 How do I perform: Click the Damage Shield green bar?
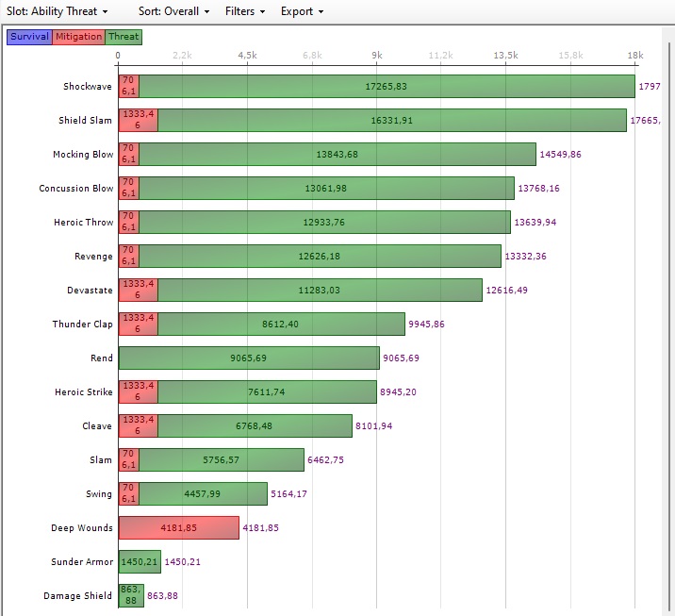point(131,596)
